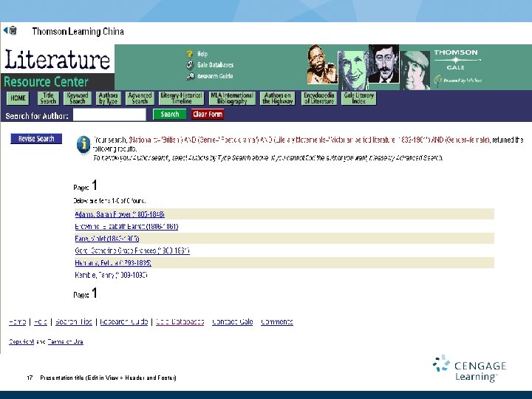532x399 pixels.
Task: Click Kemble, Fanny author entry
Action: pyautogui.click(x=111, y=275)
